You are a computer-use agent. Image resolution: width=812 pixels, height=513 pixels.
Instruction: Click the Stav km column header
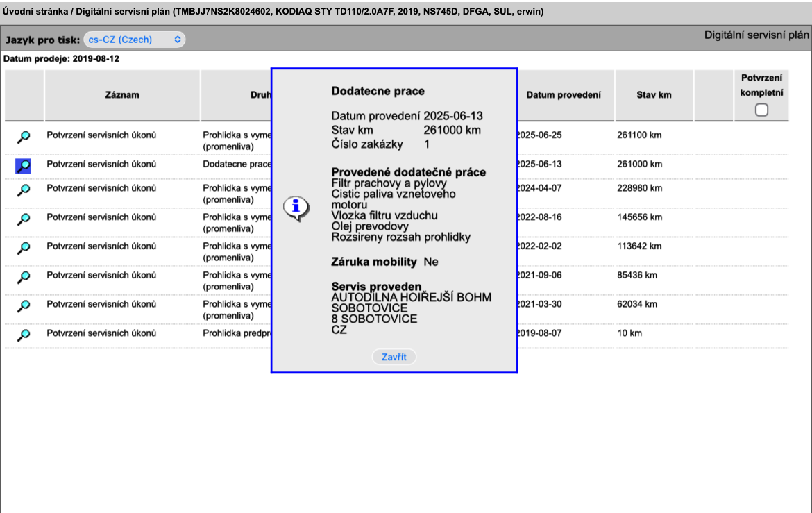pyautogui.click(x=654, y=95)
